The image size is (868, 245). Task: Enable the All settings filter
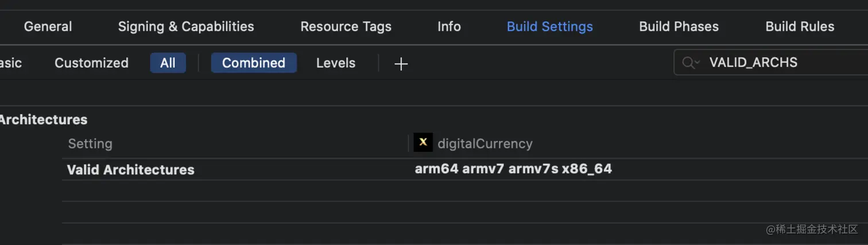coord(168,63)
